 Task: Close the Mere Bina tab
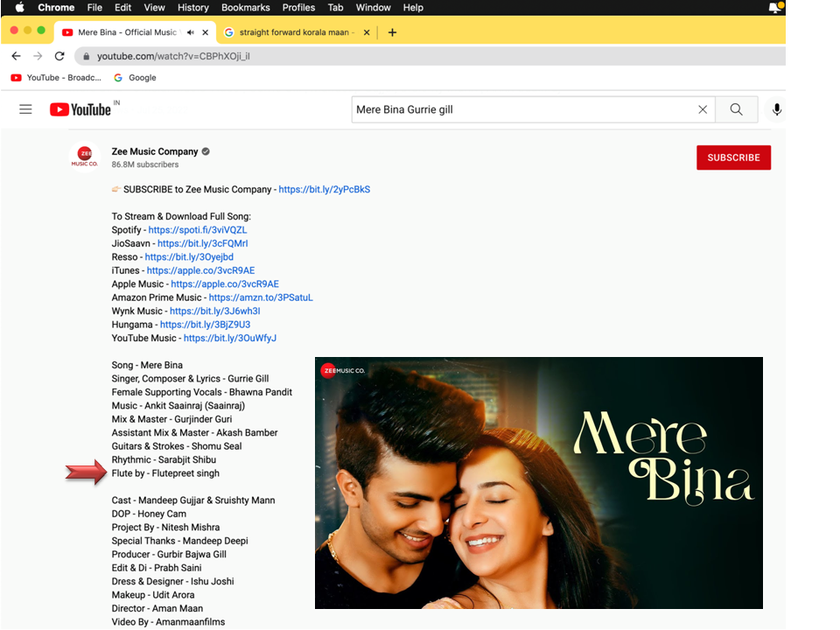click(x=206, y=32)
